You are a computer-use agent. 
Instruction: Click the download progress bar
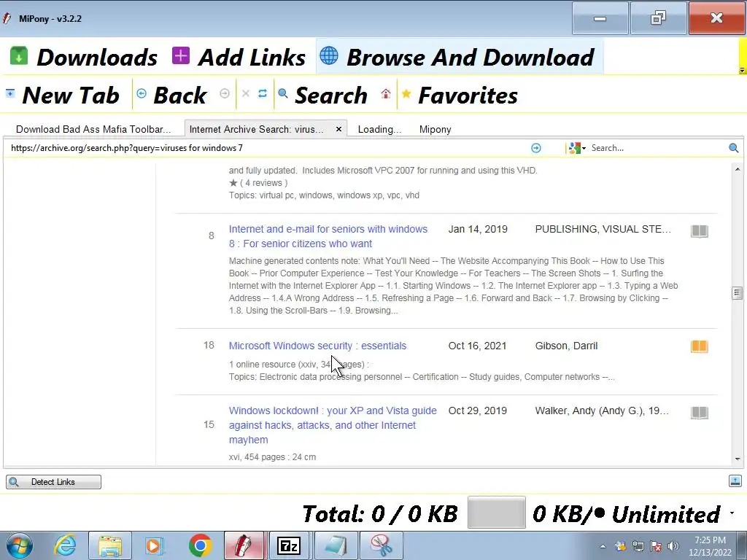[x=496, y=513]
